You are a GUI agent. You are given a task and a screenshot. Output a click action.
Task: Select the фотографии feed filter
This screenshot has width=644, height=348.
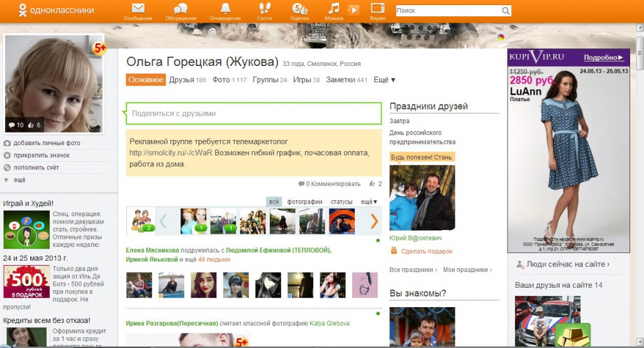pos(305,202)
